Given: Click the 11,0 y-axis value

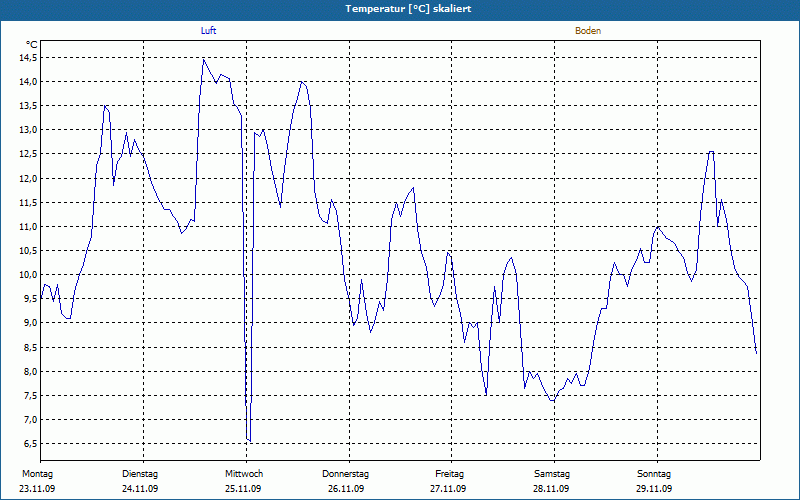Looking at the screenshot, I should click(x=29, y=227).
